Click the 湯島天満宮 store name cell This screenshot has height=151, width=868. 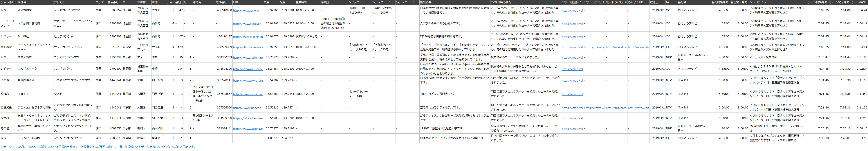pos(25,58)
